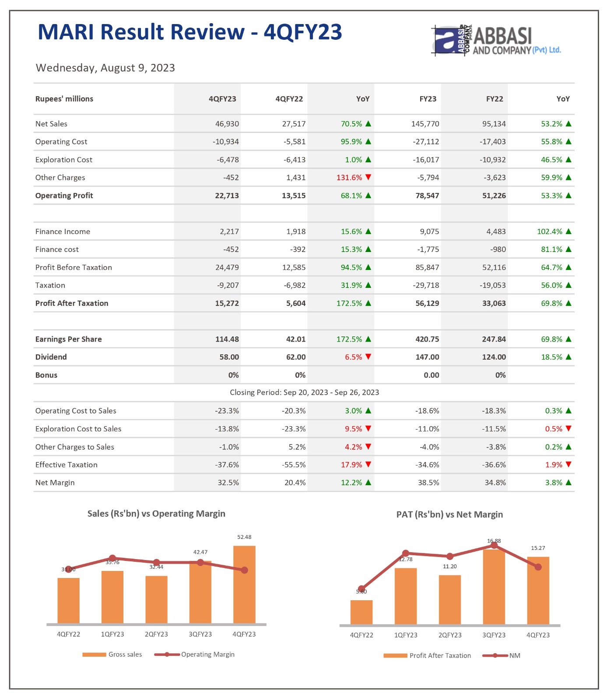The image size is (607, 700).
Task: Click the NM legend line marker
Action: point(495,655)
